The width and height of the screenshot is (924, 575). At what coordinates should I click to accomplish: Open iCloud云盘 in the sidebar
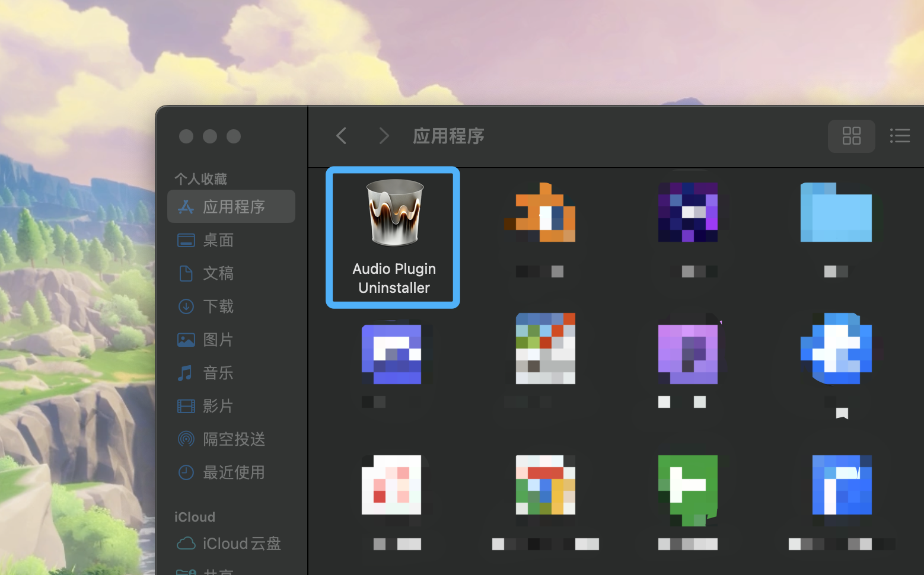pos(231,544)
